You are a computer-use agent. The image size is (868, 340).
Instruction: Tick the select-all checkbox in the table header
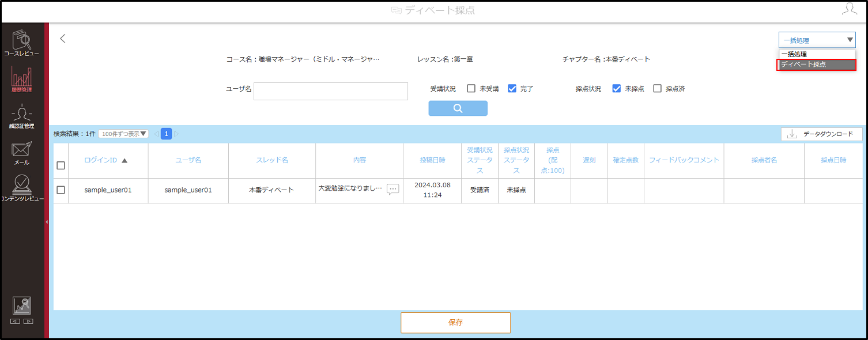coord(61,165)
